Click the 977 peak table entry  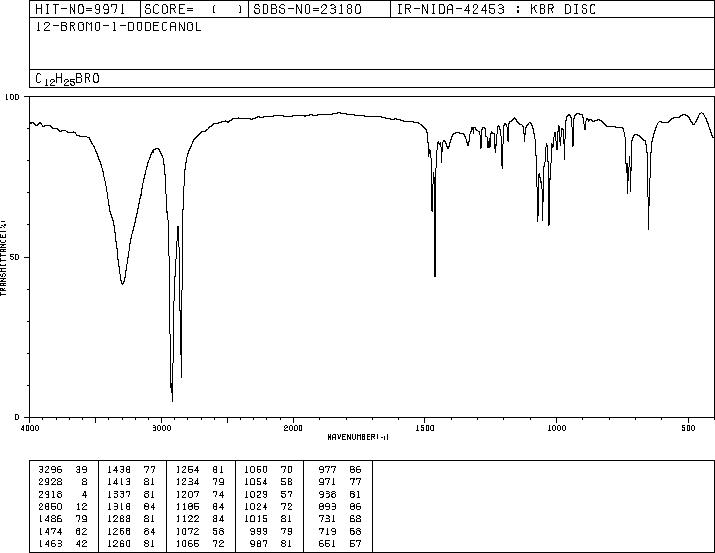(x=340, y=470)
